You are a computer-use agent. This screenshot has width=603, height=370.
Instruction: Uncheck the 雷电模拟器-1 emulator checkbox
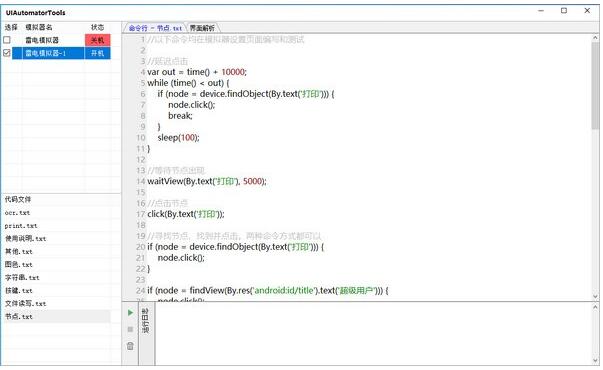click(x=7, y=53)
